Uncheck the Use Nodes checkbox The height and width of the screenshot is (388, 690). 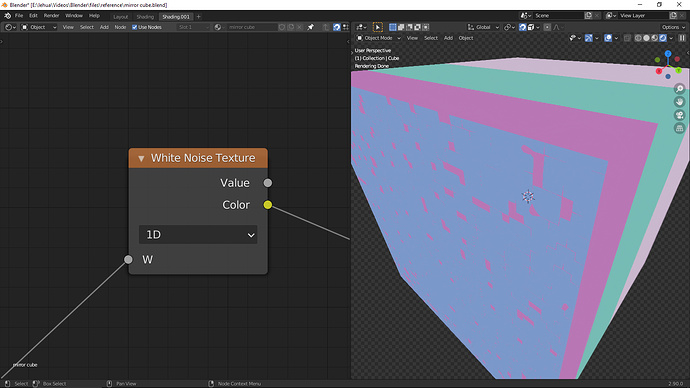coord(135,27)
